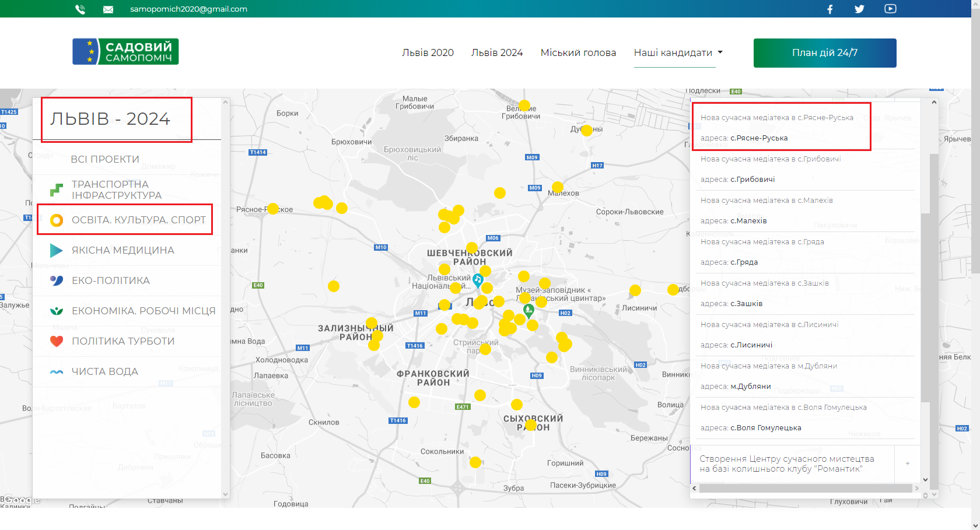This screenshot has height=530, width=980.
Task: Select ТРАНСПОРТНА ІНФРАСТРУКТУРА category
Action: (x=117, y=189)
